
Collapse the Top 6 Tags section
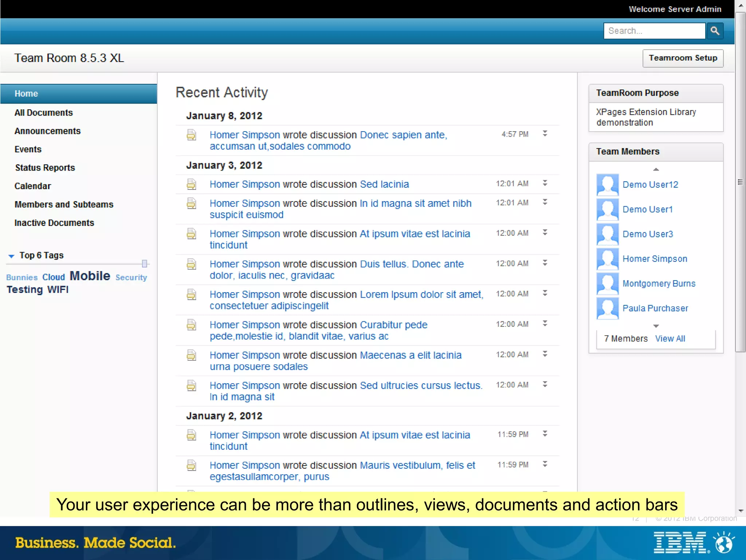pyautogui.click(x=11, y=256)
